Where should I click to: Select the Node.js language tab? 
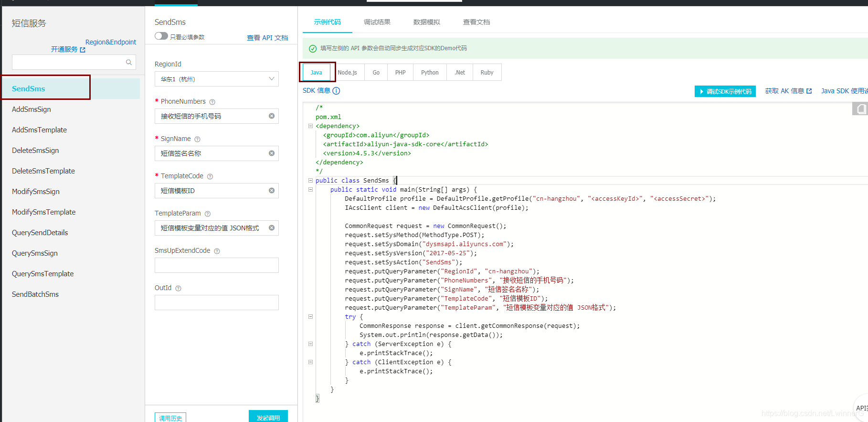click(348, 73)
